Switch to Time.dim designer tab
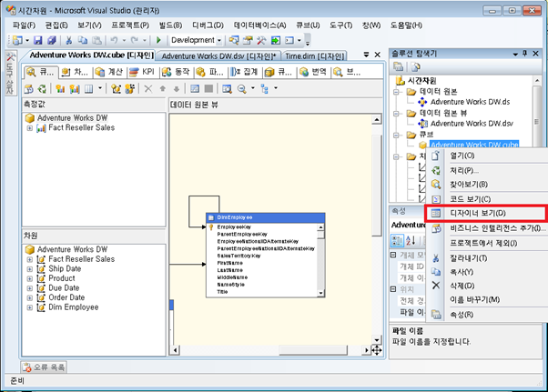Viewport: 548px width, 392px height. [x=315, y=55]
